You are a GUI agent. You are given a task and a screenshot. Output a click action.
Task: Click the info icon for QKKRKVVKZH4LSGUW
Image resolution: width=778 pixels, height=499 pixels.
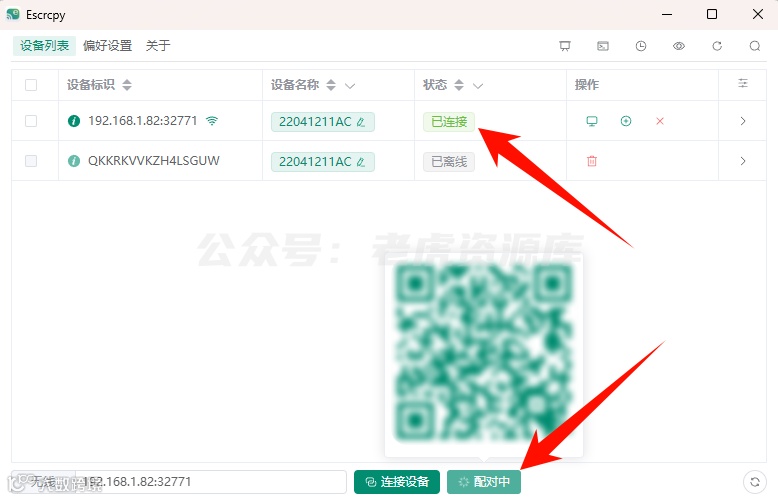tap(74, 161)
